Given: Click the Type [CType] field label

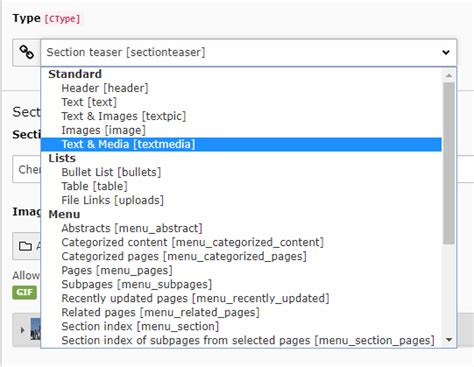Looking at the screenshot, I should (x=46, y=18).
